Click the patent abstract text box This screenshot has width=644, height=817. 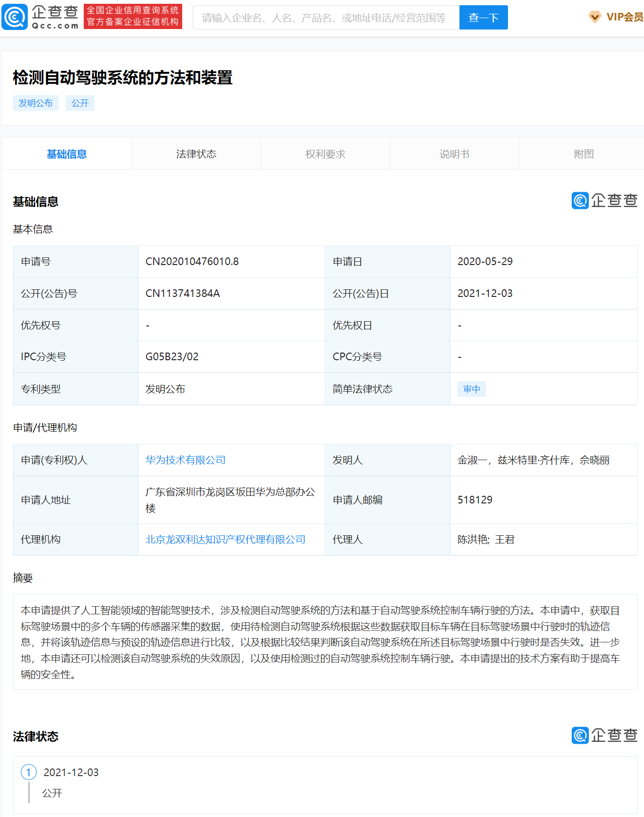point(325,642)
